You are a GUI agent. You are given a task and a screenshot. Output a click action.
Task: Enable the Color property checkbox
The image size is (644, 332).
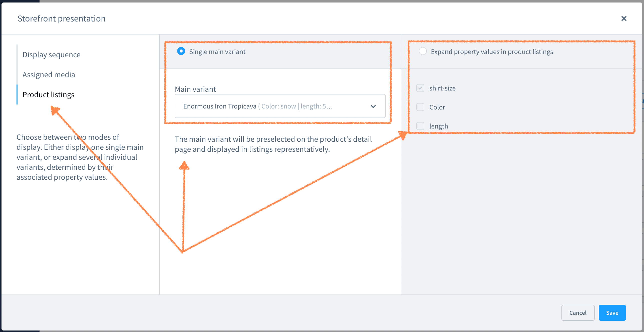420,107
